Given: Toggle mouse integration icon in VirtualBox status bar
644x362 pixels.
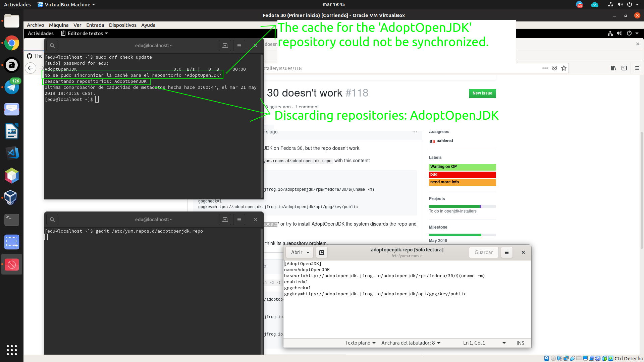Looking at the screenshot, I should [x=604, y=358].
